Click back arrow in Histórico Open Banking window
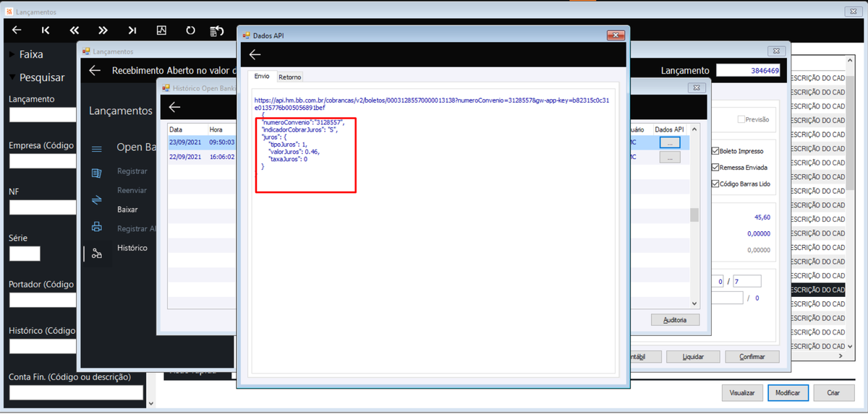 [x=174, y=107]
